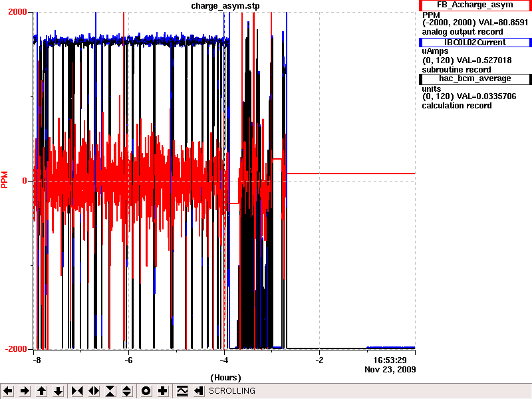
Task: Click the pan down arrow button
Action: [x=58, y=391]
